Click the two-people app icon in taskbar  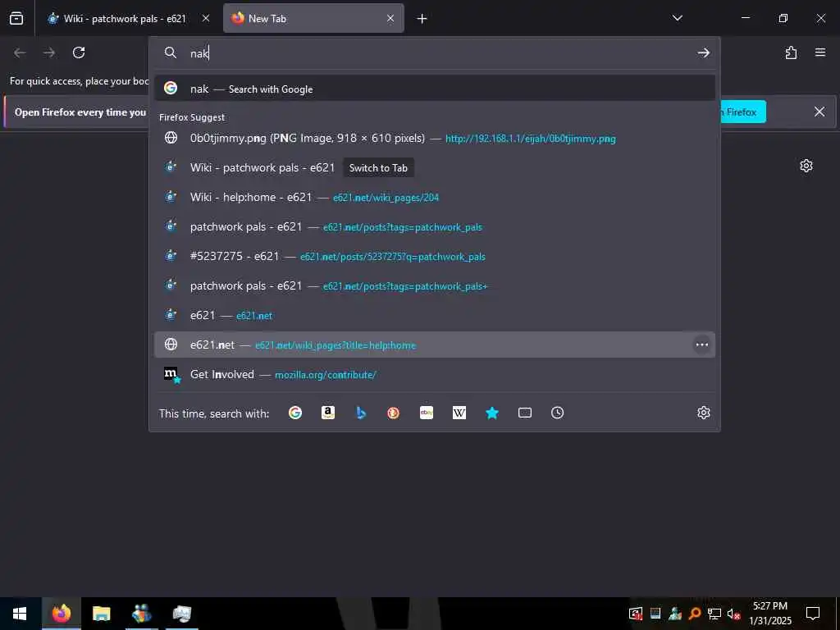tap(141, 614)
